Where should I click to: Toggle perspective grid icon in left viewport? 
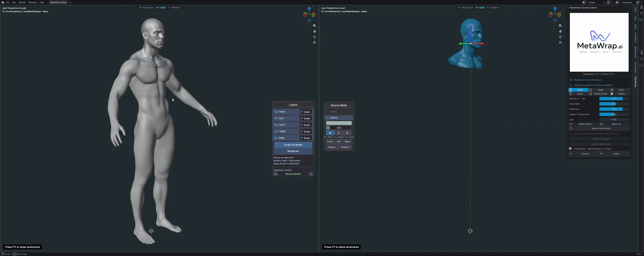click(x=314, y=43)
